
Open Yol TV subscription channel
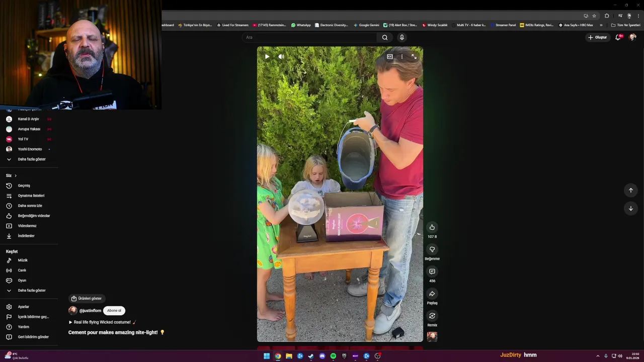click(29, 139)
